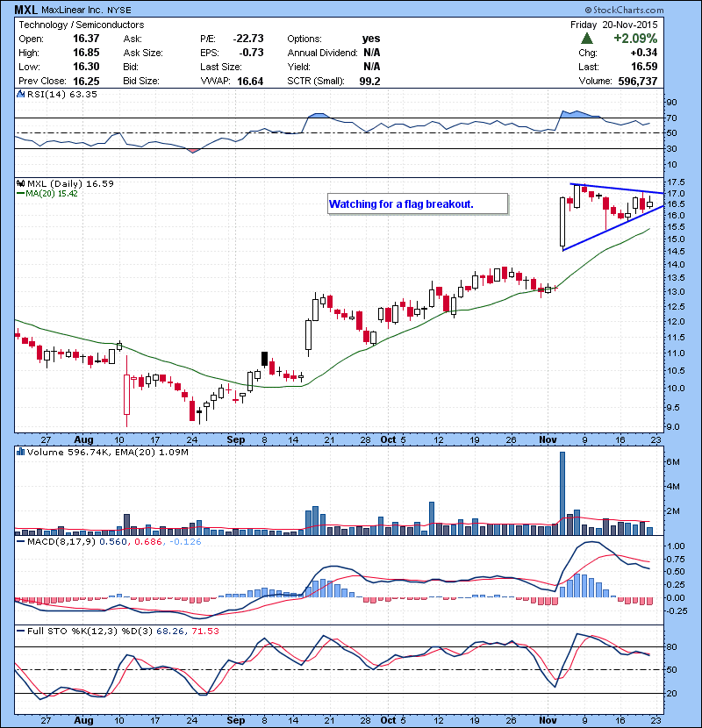Screen dimensions: 702x728
Task: Click the Nov label on the bottom date axis
Action: (x=548, y=720)
